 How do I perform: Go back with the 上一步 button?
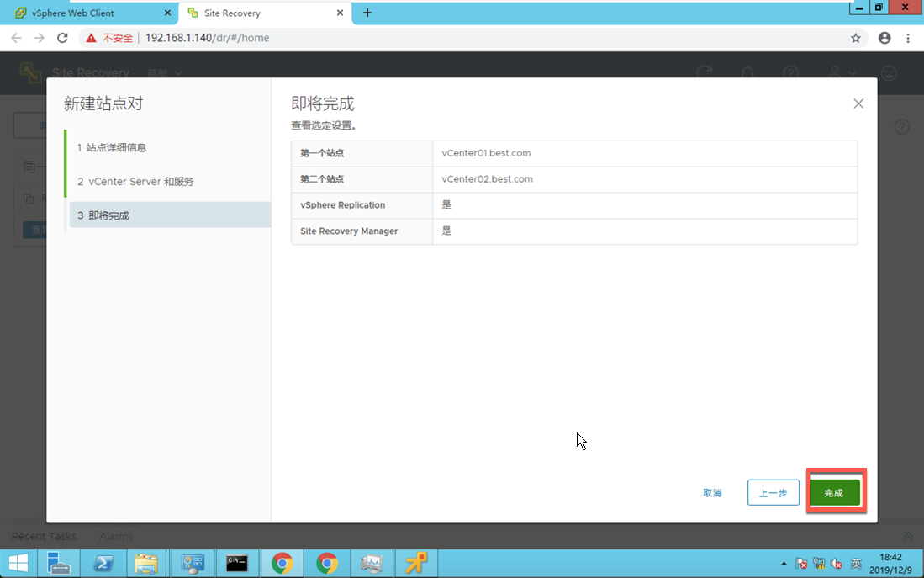click(774, 492)
